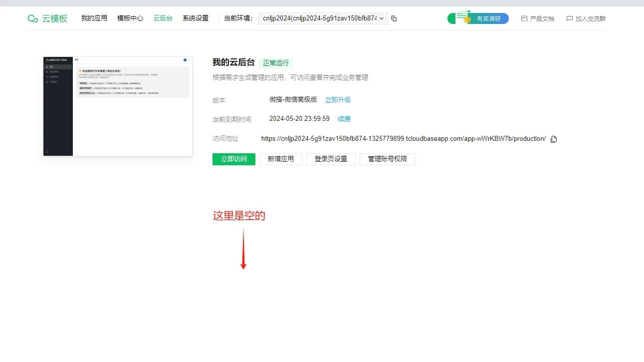Click the 微搭-微信高级版 version text
This screenshot has width=644, height=362.
pyautogui.click(x=293, y=100)
